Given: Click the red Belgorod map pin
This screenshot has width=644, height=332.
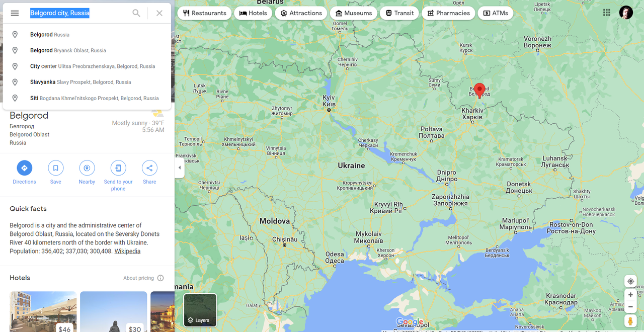Looking at the screenshot, I should coord(479,90).
